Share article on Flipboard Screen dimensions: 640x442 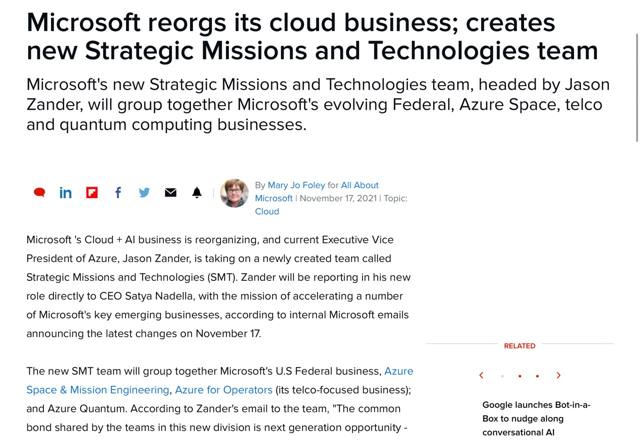92,192
